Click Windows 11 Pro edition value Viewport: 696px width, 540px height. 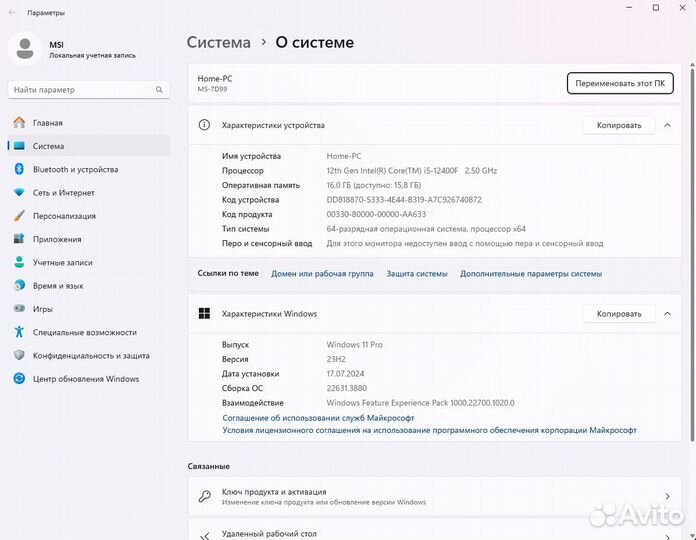pyautogui.click(x=354, y=344)
